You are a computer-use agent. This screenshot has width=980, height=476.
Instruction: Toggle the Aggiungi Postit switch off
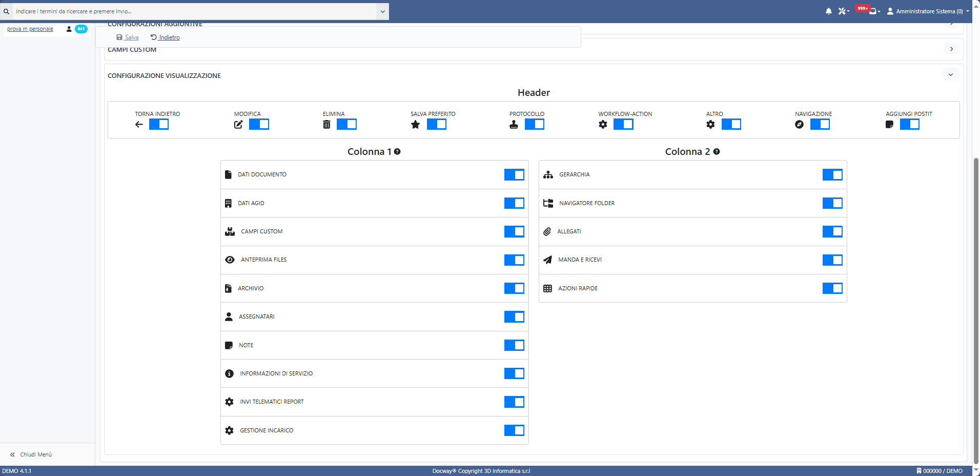pyautogui.click(x=910, y=124)
